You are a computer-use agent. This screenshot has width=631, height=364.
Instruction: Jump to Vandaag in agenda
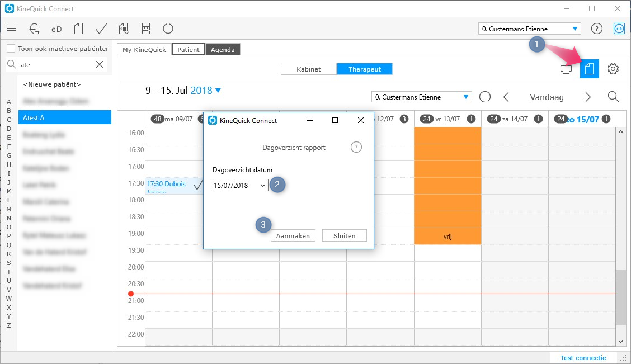pyautogui.click(x=547, y=97)
